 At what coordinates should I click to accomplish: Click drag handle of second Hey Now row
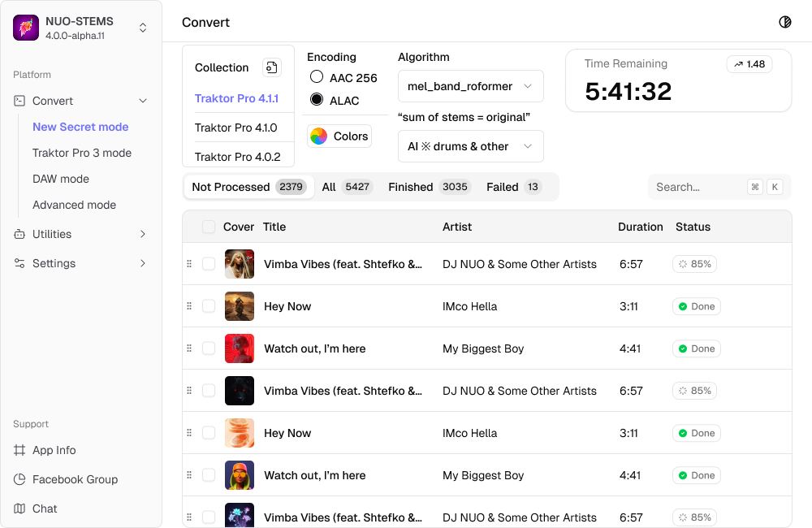click(189, 433)
